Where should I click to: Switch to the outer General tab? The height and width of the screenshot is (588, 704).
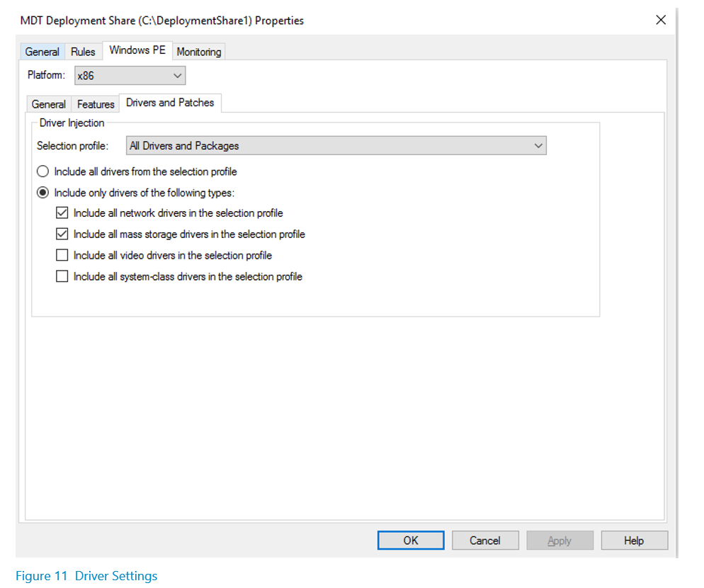coord(42,52)
